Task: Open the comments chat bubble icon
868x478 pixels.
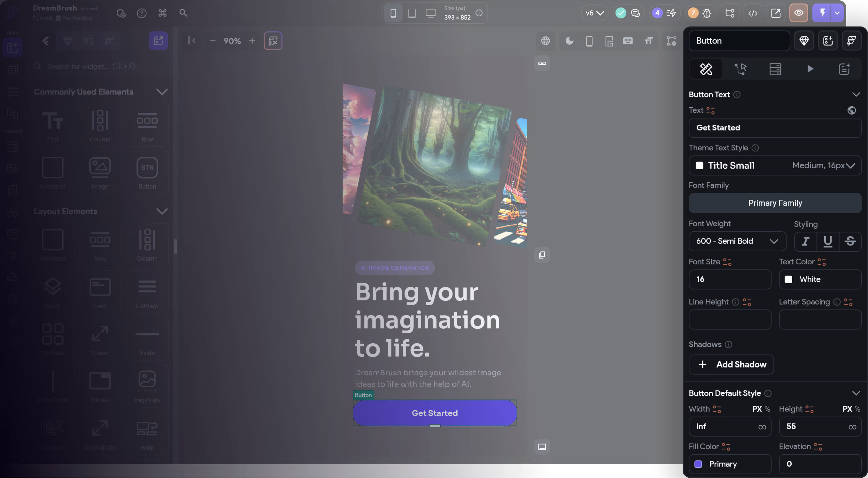Action: tap(635, 13)
